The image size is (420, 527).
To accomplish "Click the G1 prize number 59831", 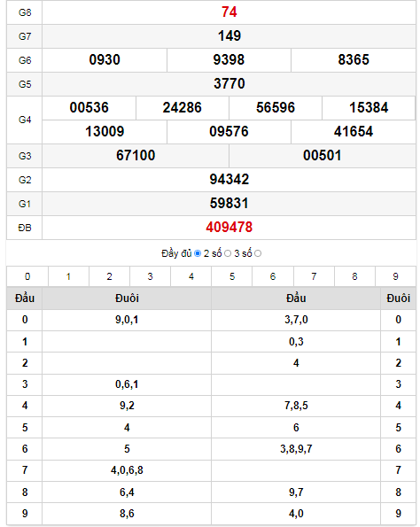I will pos(229,204).
